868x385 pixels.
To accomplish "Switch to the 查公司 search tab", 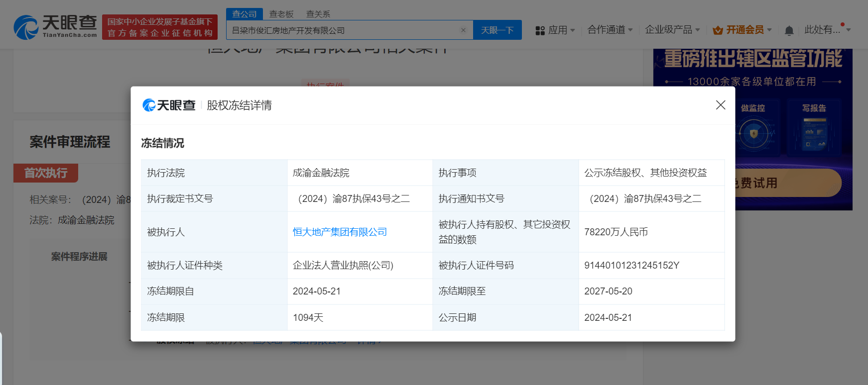I will (244, 14).
